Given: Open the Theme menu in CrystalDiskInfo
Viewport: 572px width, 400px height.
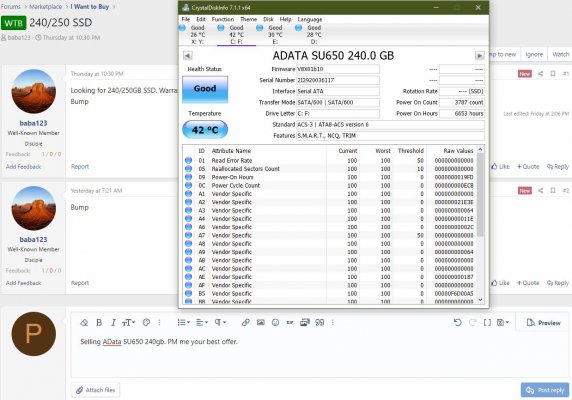Looking at the screenshot, I should click(248, 19).
